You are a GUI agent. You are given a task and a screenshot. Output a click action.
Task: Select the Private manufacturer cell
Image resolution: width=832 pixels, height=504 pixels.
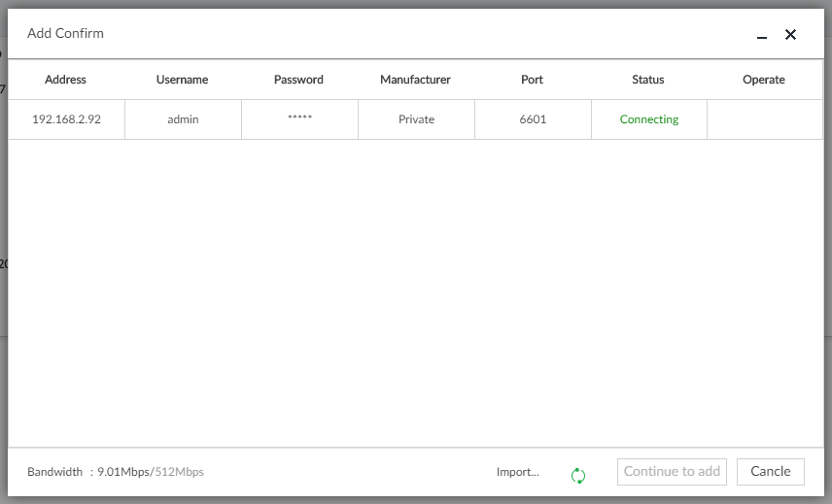click(x=416, y=119)
